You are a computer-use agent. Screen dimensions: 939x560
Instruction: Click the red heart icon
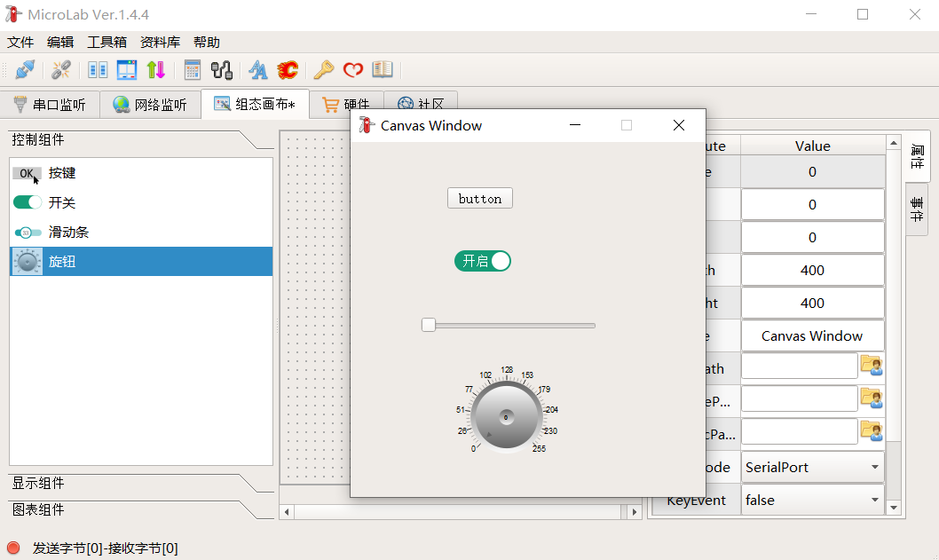click(353, 70)
